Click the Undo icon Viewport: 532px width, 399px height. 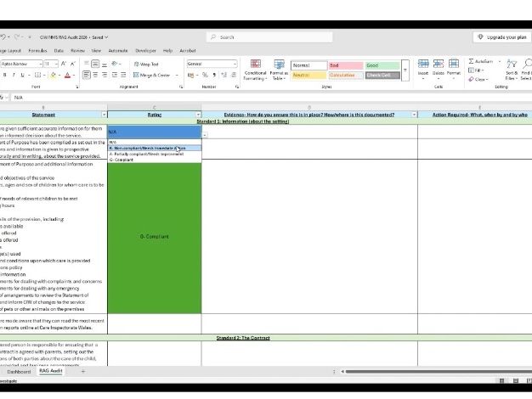(x=3, y=37)
